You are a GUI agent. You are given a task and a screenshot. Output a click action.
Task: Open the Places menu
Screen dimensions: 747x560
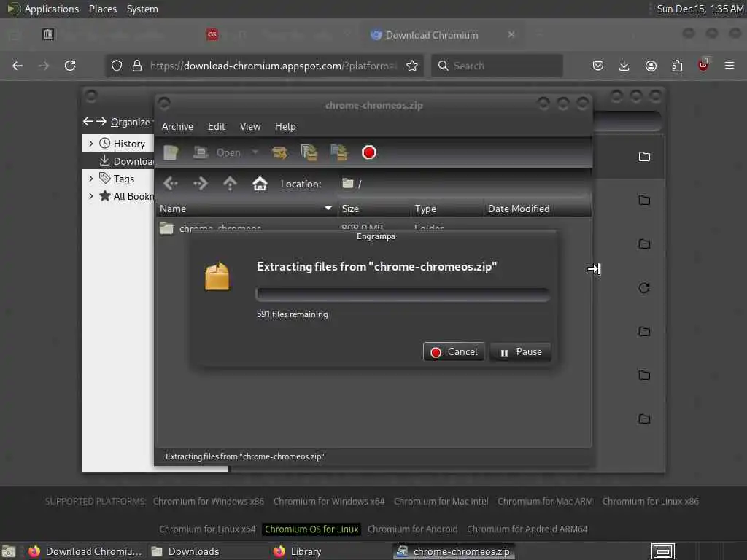pos(102,9)
